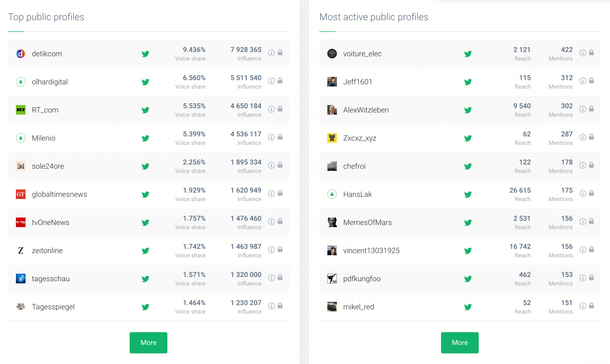610x364 pixels.
Task: Click the info icon for Tagesspiegel
Action: click(x=271, y=306)
